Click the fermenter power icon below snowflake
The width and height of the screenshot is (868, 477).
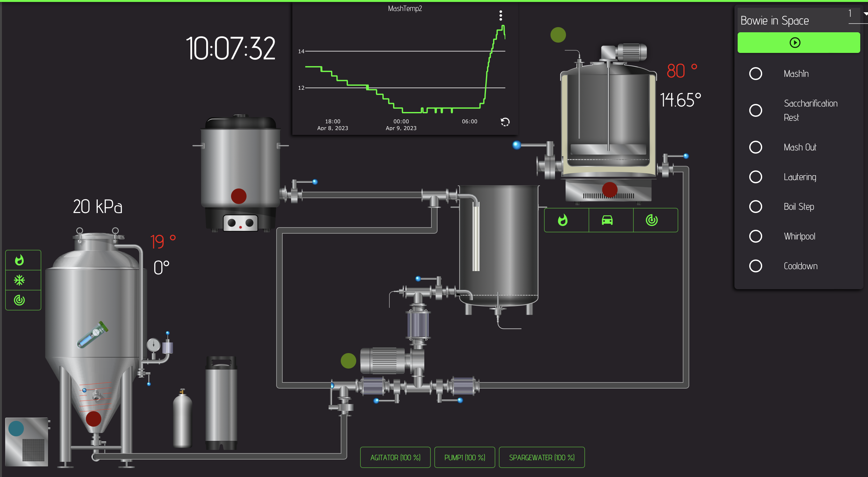coord(20,300)
